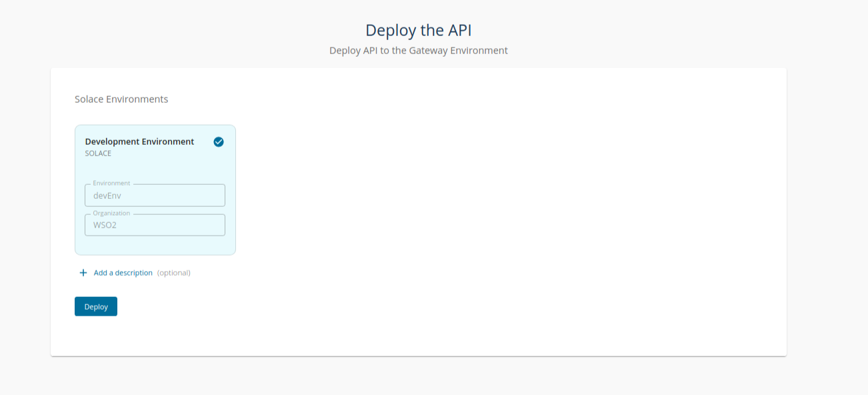This screenshot has width=868, height=395.
Task: Click inside the Environment field showing devEnv
Action: point(155,195)
